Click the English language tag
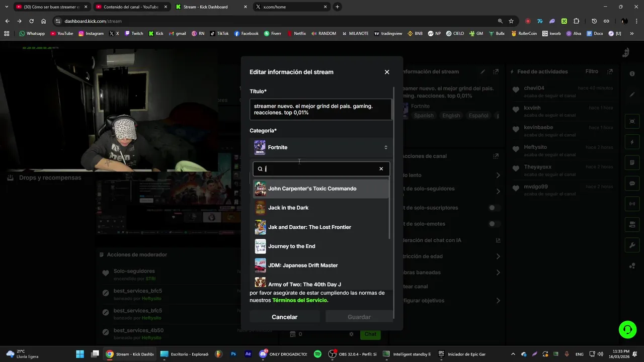The height and width of the screenshot is (362, 644). point(451,116)
